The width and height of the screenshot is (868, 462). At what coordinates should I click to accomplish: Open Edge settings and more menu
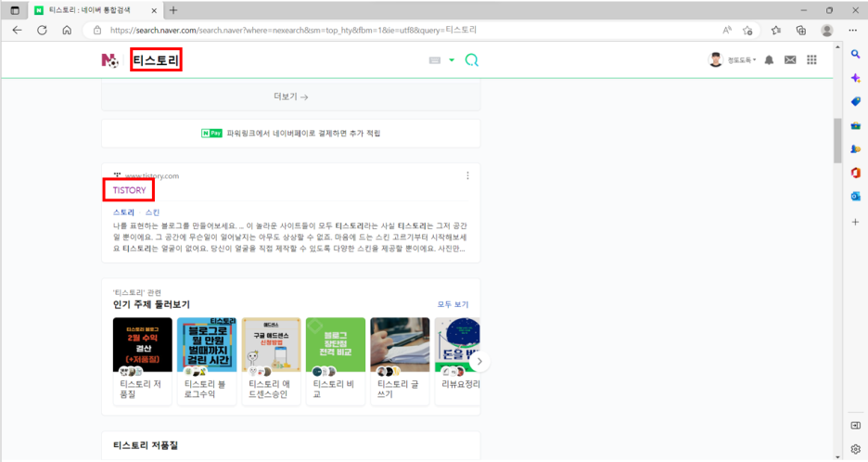point(852,31)
